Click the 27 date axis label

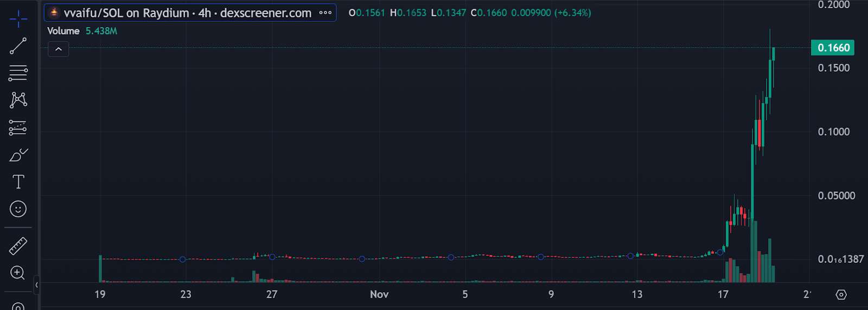(272, 294)
